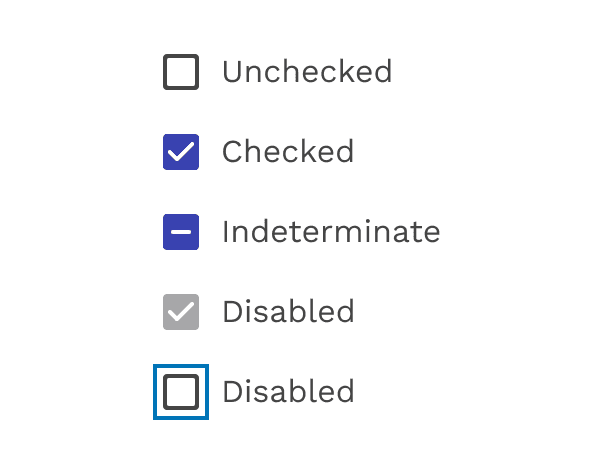Click the blue focus-ringed square icon
Screen dimensions: 600x464
coord(181,392)
